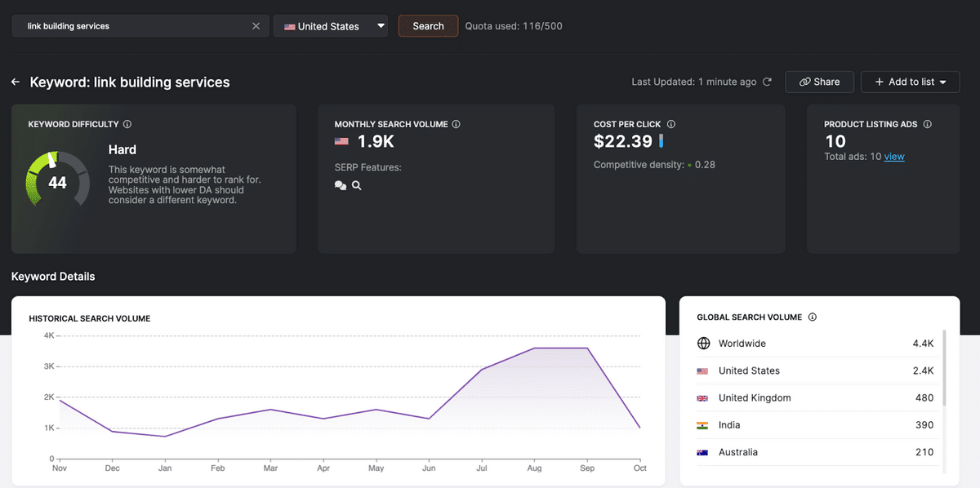The height and width of the screenshot is (488, 980).
Task: Click the back arrow beside Keyword title
Action: click(x=16, y=82)
